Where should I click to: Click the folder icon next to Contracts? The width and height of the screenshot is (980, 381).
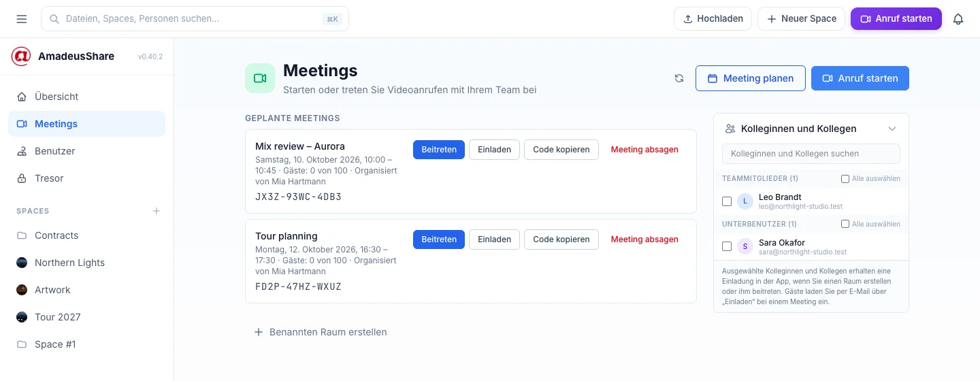[22, 235]
